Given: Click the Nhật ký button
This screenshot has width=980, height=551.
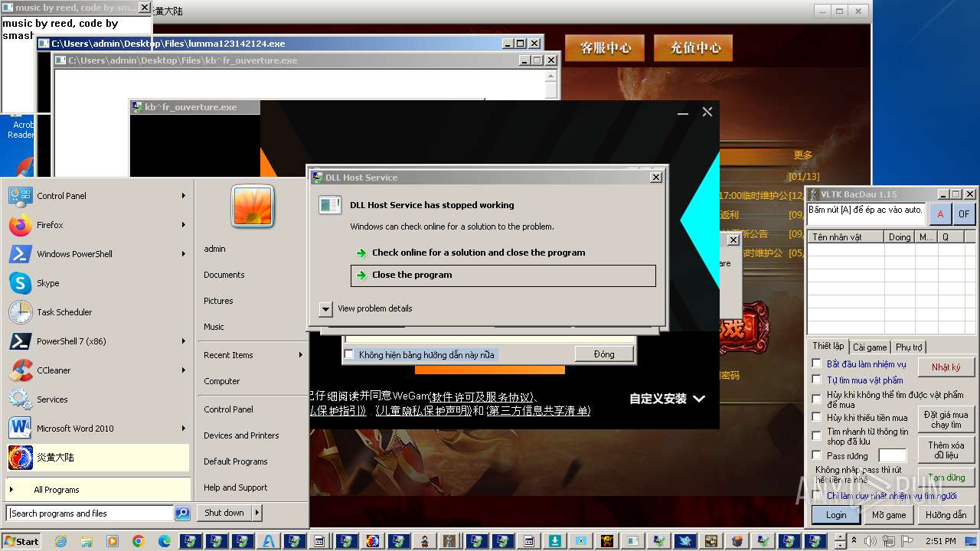Looking at the screenshot, I should (x=946, y=367).
